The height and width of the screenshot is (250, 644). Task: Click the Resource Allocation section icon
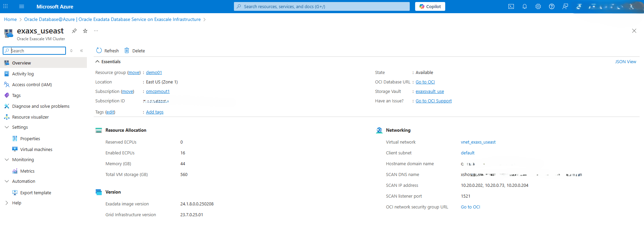pyautogui.click(x=99, y=130)
